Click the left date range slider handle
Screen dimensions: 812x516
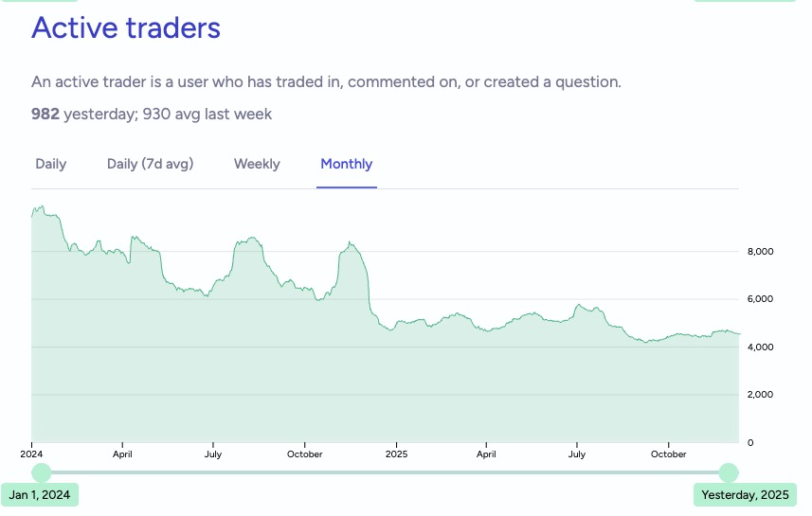click(41, 472)
